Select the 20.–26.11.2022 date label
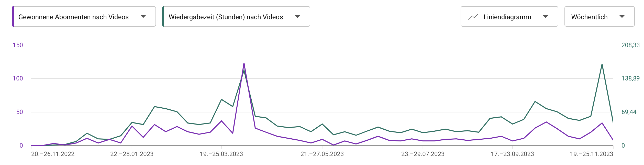Viewport: 644px width, 165px height. pos(53,154)
